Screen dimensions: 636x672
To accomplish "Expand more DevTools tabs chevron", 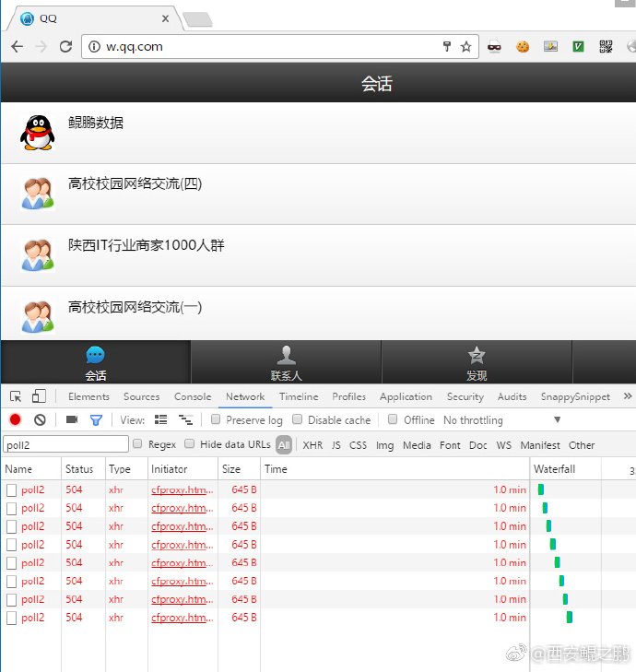I will (628, 396).
